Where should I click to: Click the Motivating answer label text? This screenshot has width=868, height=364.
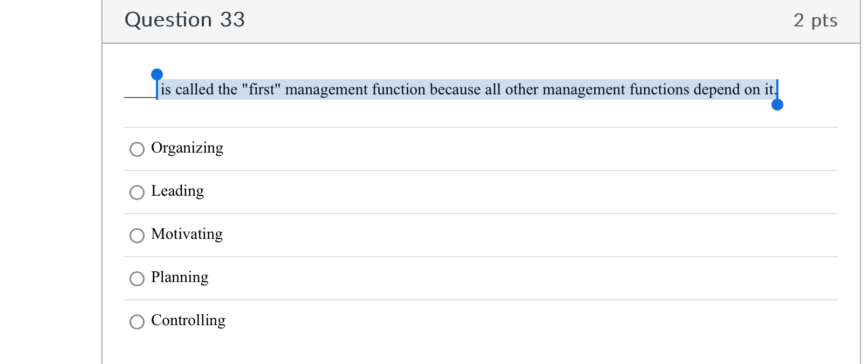187,235
